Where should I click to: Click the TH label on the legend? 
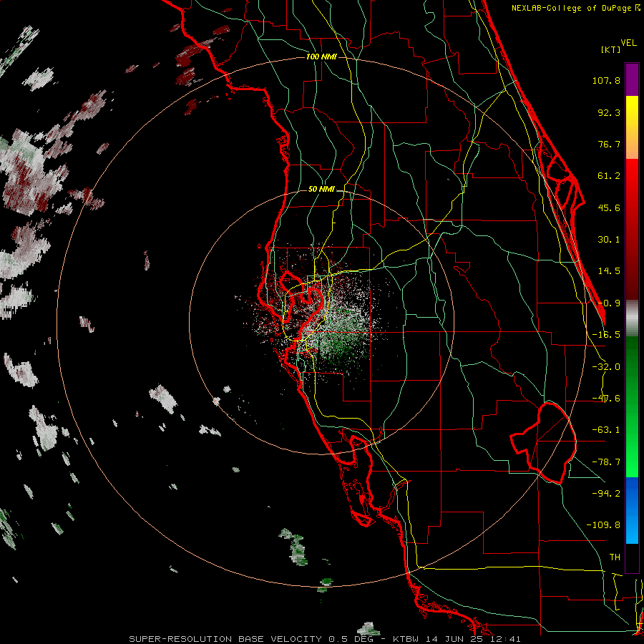[x=615, y=557]
